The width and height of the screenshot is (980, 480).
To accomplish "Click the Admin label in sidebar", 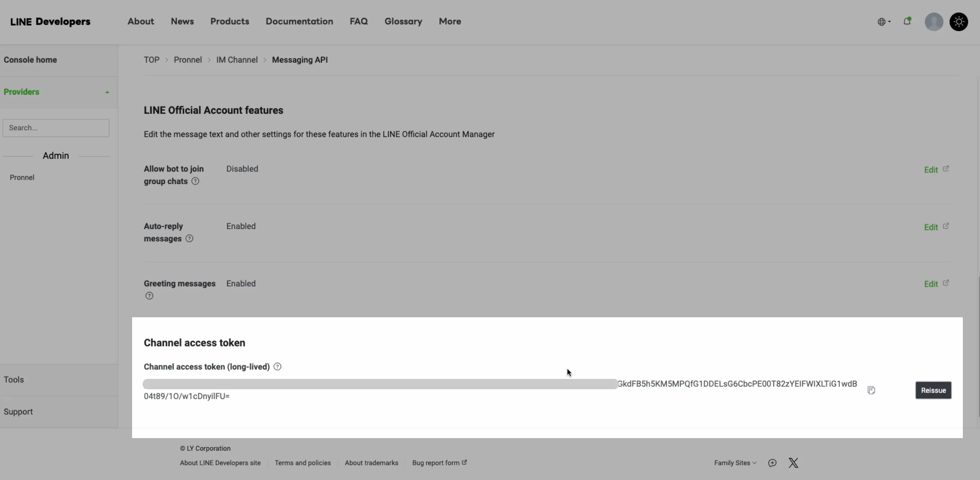I will click(x=56, y=156).
